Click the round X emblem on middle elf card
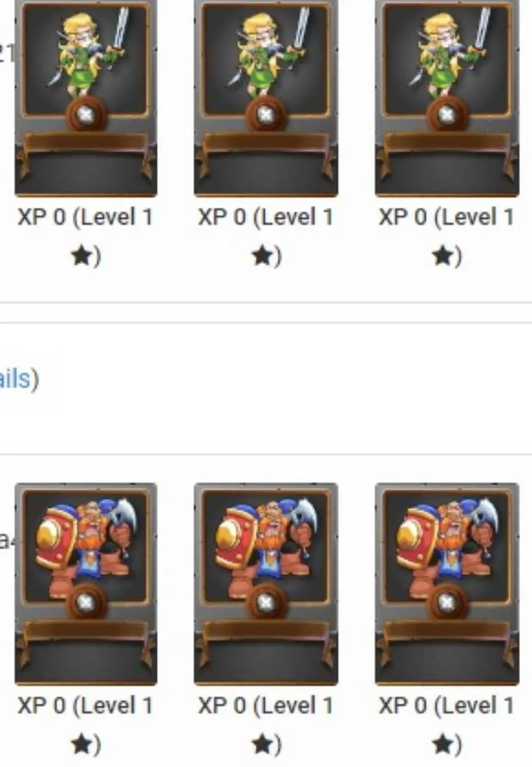The width and height of the screenshot is (532, 767). click(x=265, y=115)
